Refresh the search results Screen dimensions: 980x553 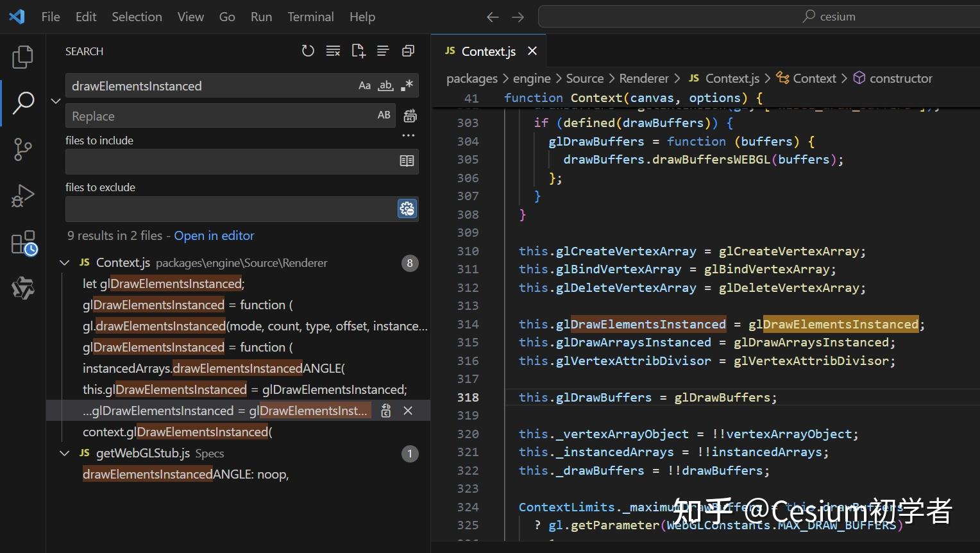308,51
